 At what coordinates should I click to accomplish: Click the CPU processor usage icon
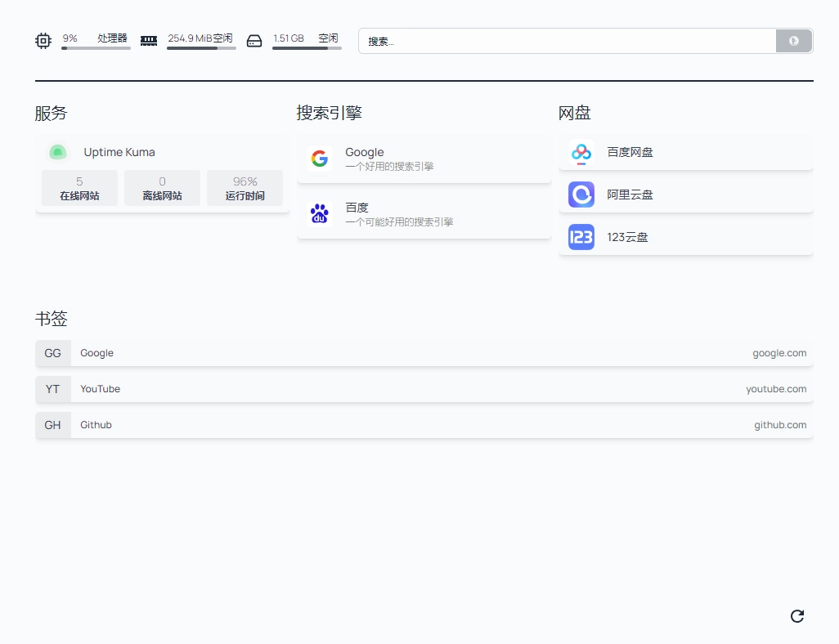coord(43,41)
